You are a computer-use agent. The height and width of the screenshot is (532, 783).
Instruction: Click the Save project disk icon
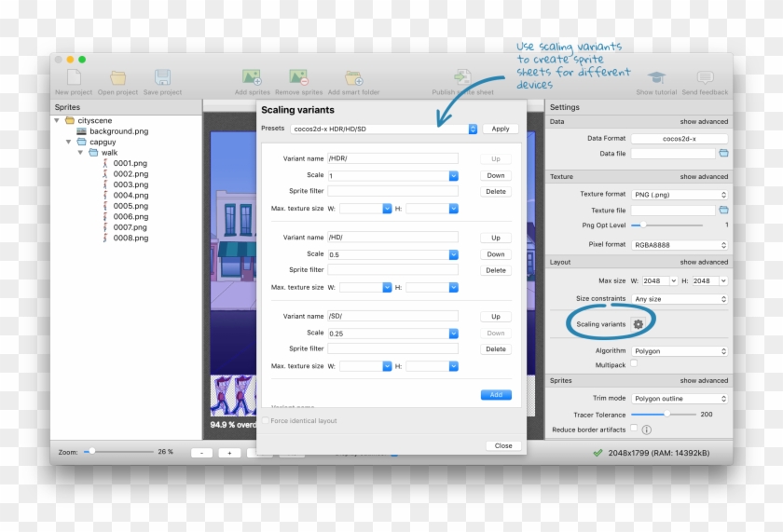[162, 77]
